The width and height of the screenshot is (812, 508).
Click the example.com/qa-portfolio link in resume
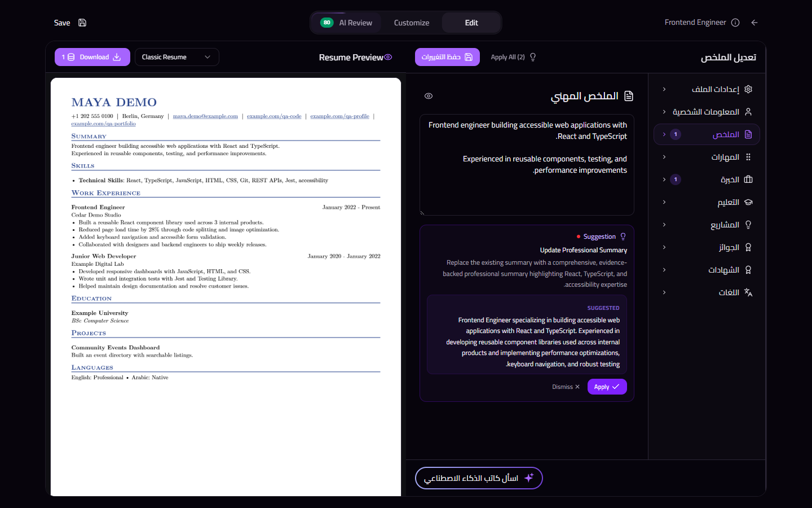(103, 124)
